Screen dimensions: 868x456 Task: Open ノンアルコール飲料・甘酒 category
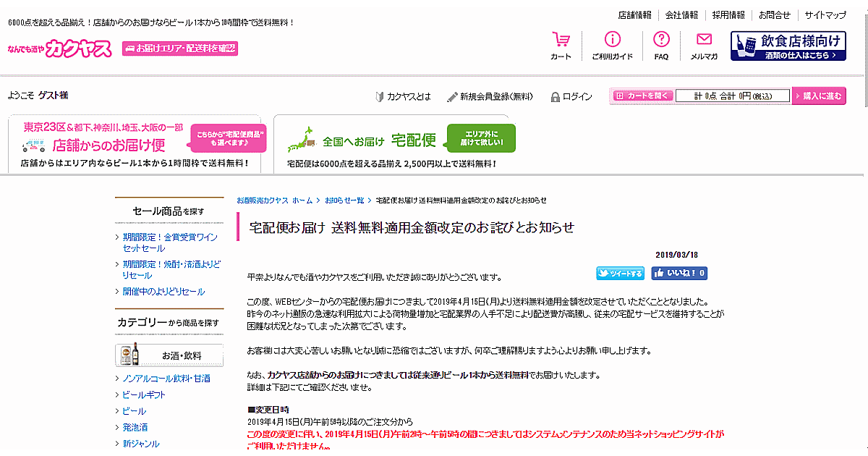pos(166,379)
